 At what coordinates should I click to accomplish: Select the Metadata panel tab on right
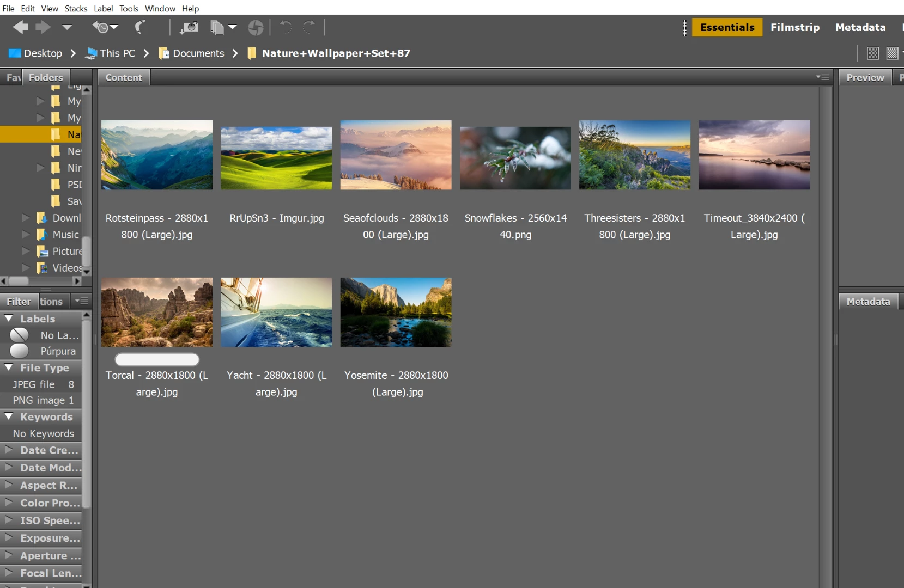[x=868, y=301]
